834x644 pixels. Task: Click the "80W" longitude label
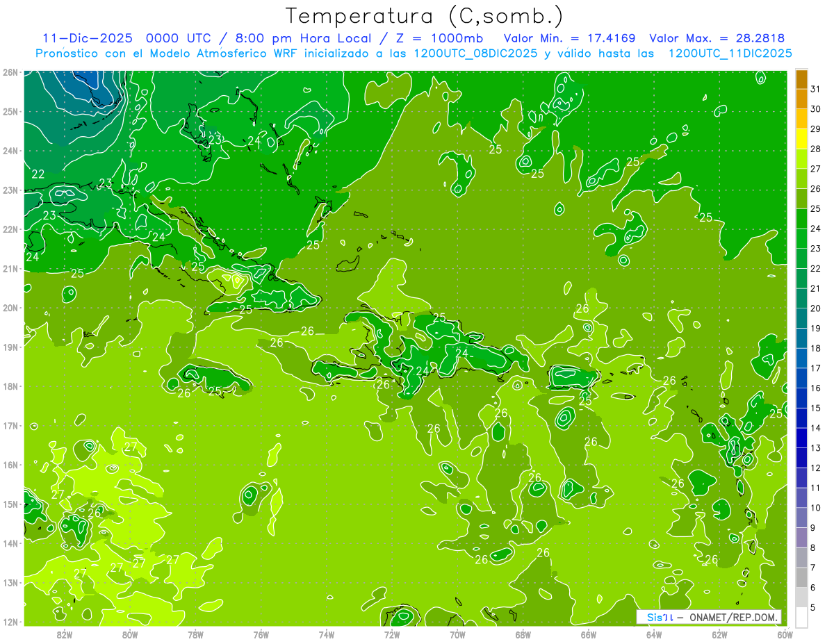[x=130, y=634]
